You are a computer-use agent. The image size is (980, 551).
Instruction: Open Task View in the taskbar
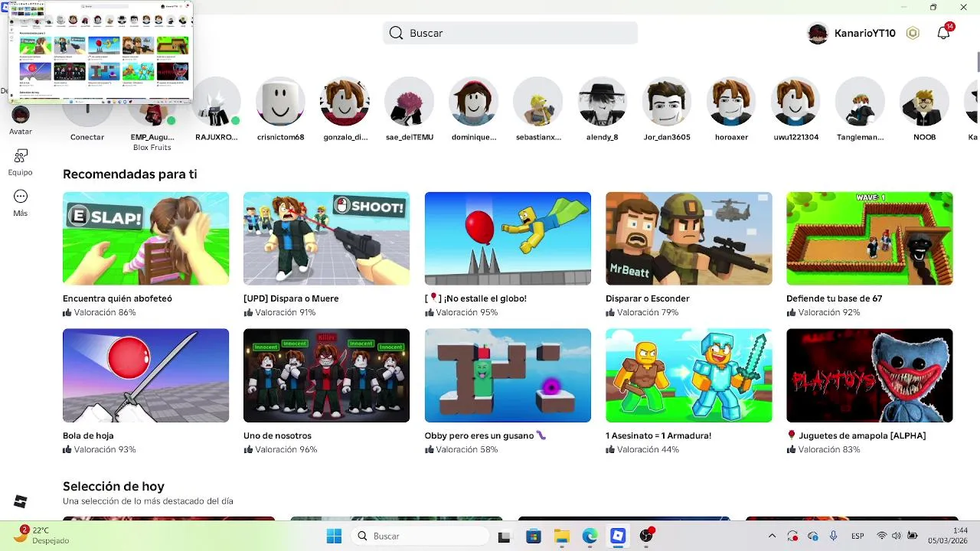pyautogui.click(x=504, y=536)
